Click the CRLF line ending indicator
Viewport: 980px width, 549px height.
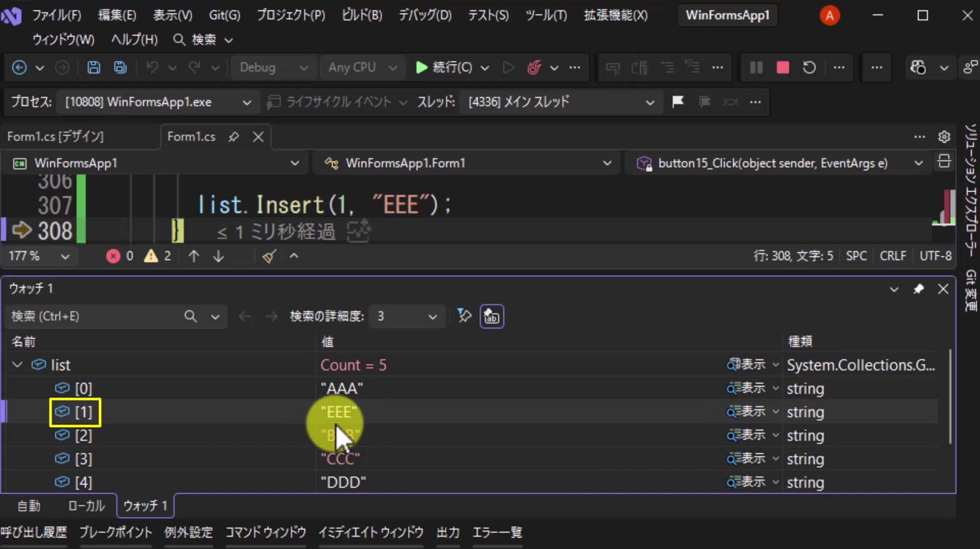893,256
